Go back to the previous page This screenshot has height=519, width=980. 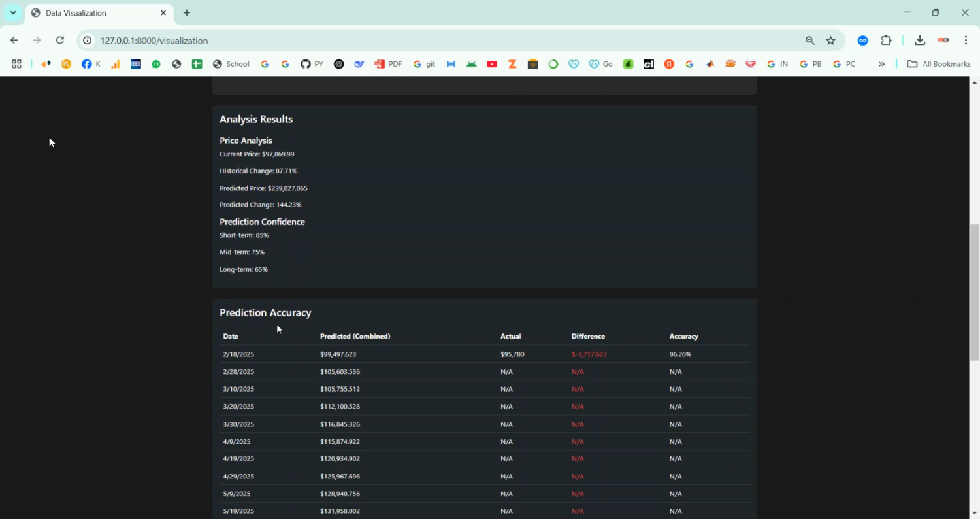point(14,41)
